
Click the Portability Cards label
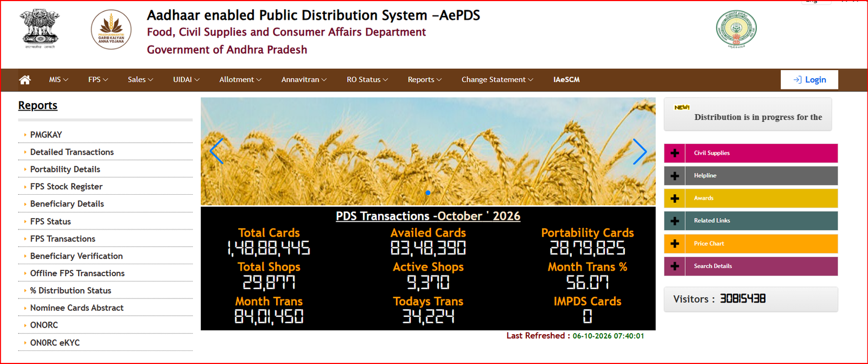coord(588,233)
